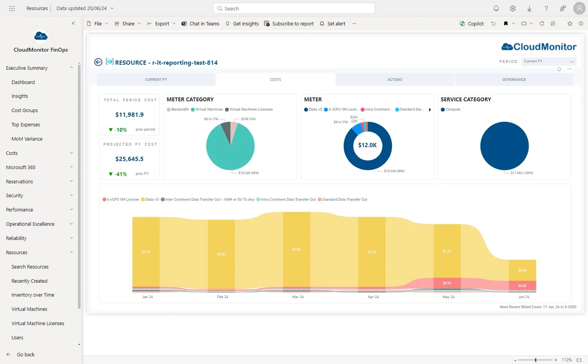Viewport: 588px width, 364px height.
Task: Click the small bell icon above the GOVERNANCE tab
Action: coord(559,69)
